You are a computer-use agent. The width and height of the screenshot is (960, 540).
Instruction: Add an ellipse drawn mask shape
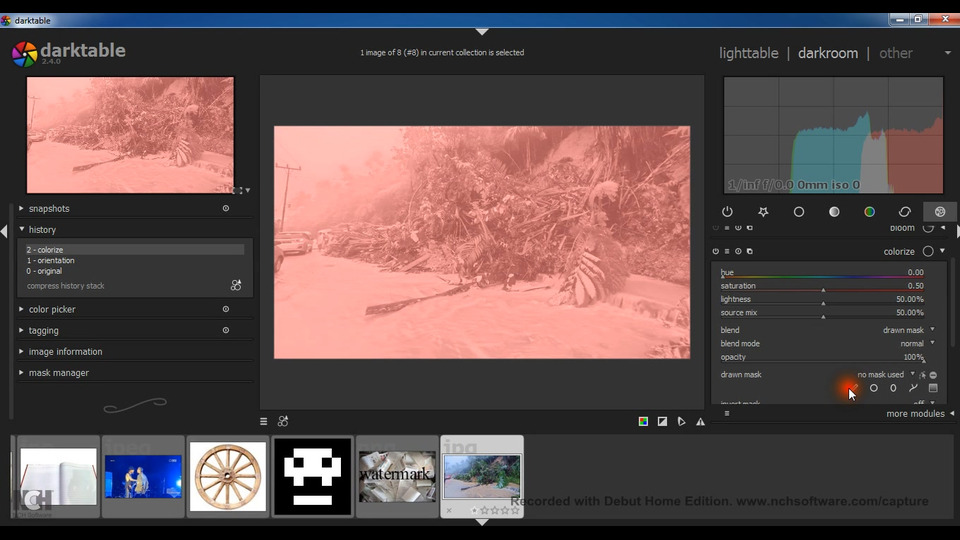(x=893, y=388)
